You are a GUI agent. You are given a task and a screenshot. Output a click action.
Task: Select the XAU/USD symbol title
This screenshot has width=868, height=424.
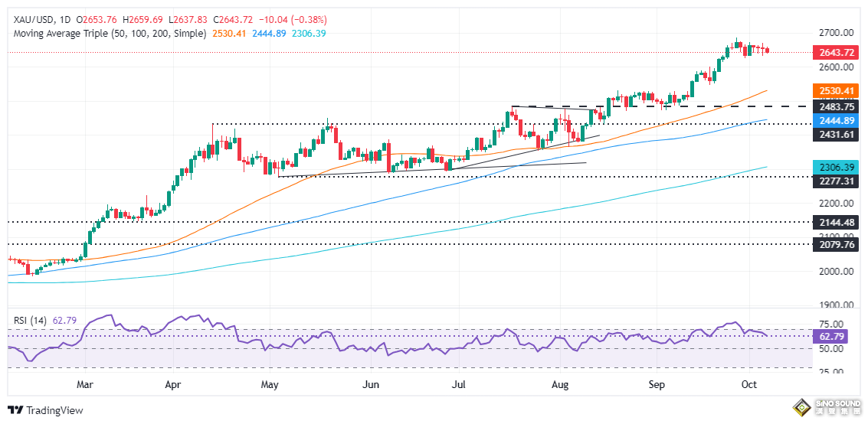[x=28, y=19]
